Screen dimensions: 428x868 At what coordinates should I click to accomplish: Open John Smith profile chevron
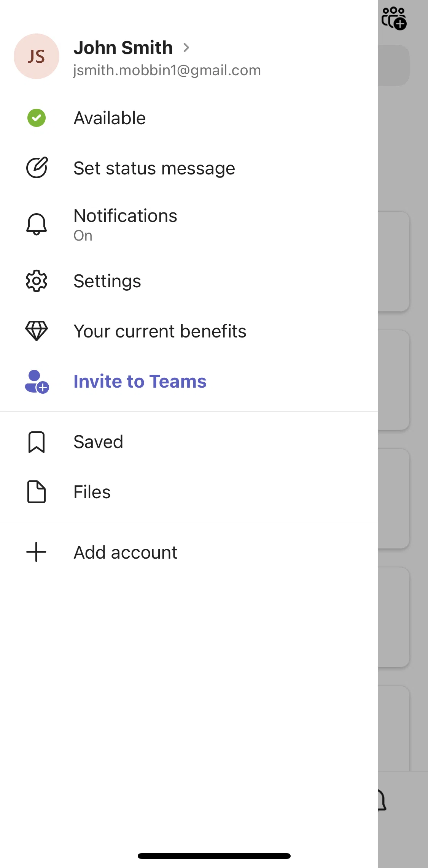(186, 48)
